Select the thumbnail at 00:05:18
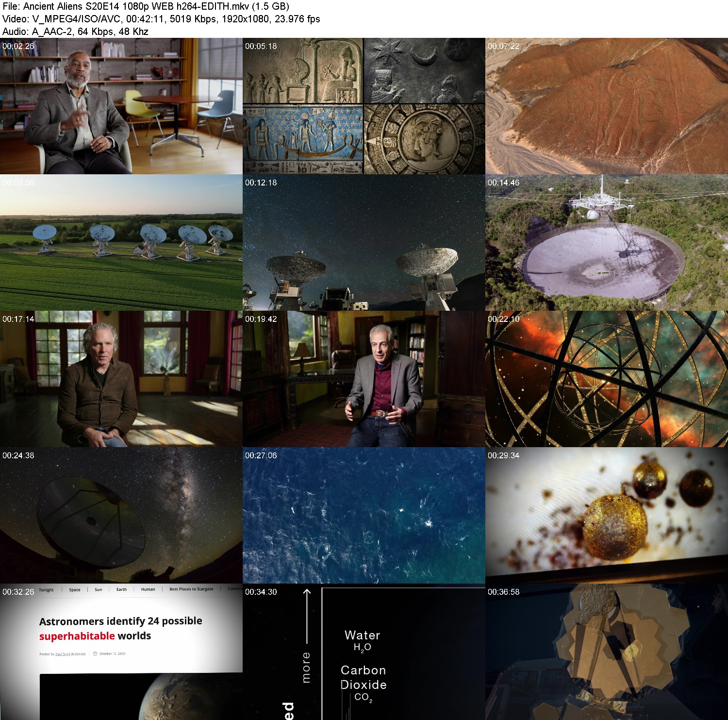This screenshot has width=728, height=720. point(364,106)
